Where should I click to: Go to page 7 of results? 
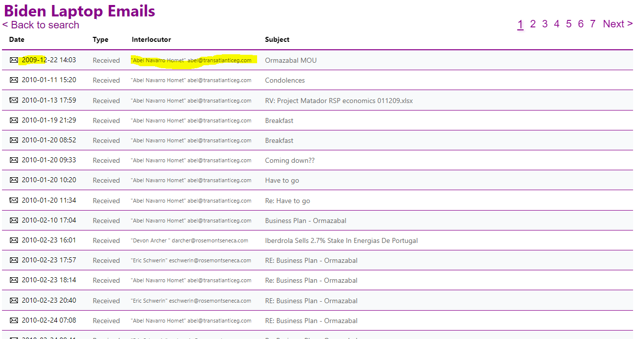[592, 24]
